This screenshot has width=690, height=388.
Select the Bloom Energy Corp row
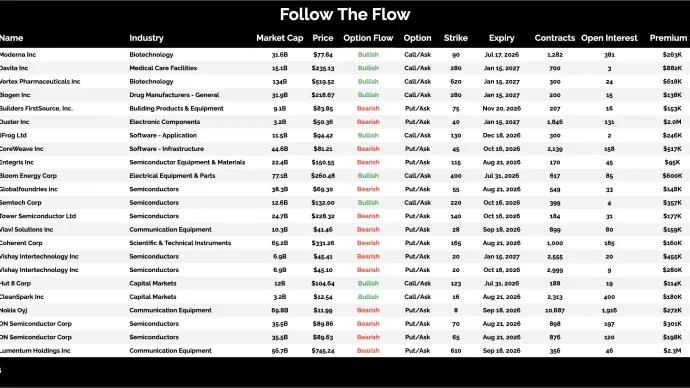click(x=345, y=176)
